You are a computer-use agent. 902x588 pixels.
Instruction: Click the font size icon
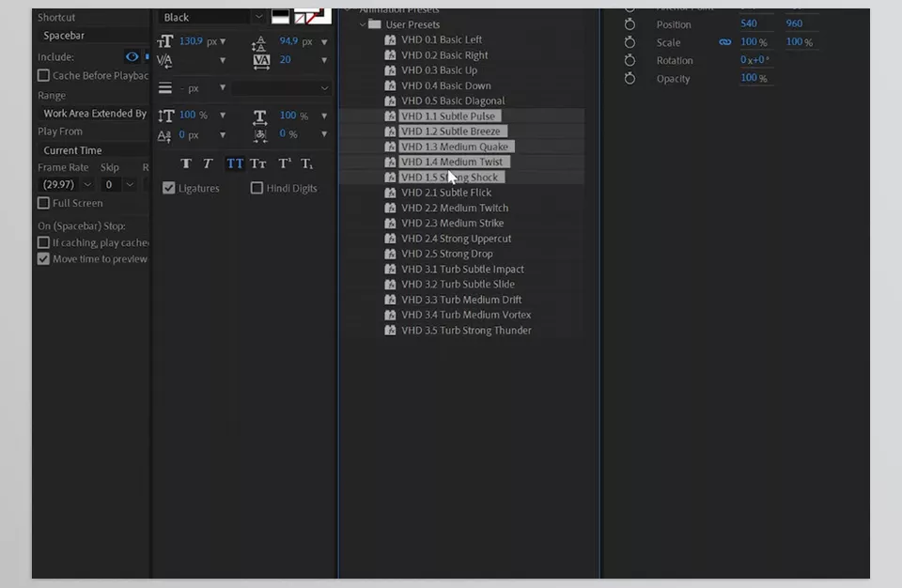tap(165, 41)
